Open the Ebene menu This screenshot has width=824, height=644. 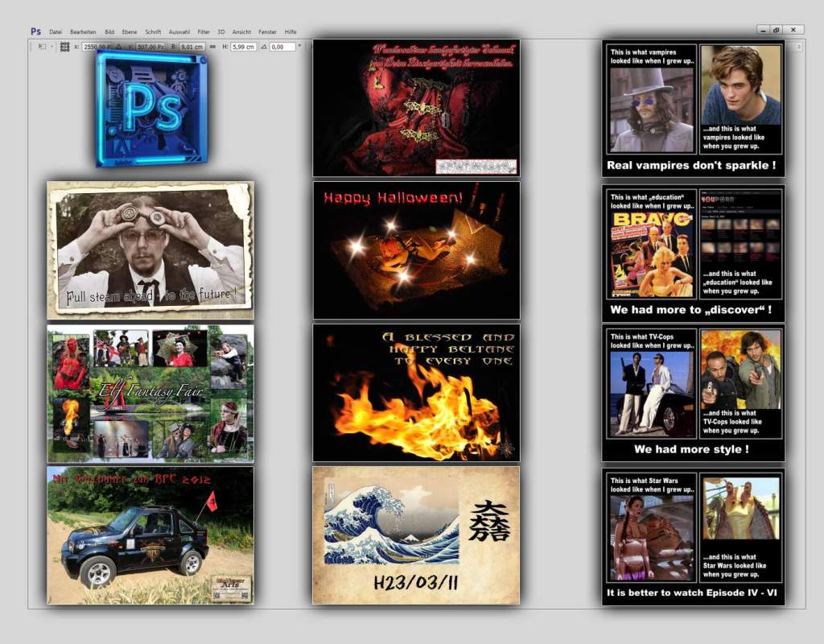pos(129,32)
